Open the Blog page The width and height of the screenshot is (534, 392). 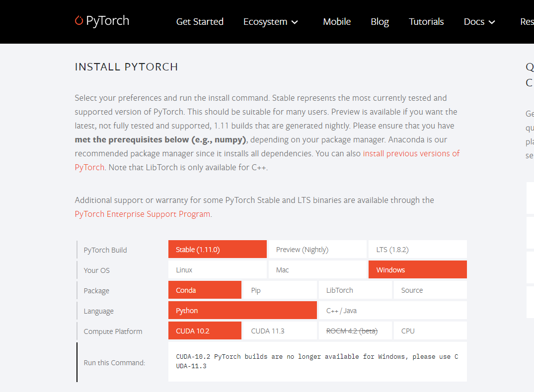[x=380, y=21]
